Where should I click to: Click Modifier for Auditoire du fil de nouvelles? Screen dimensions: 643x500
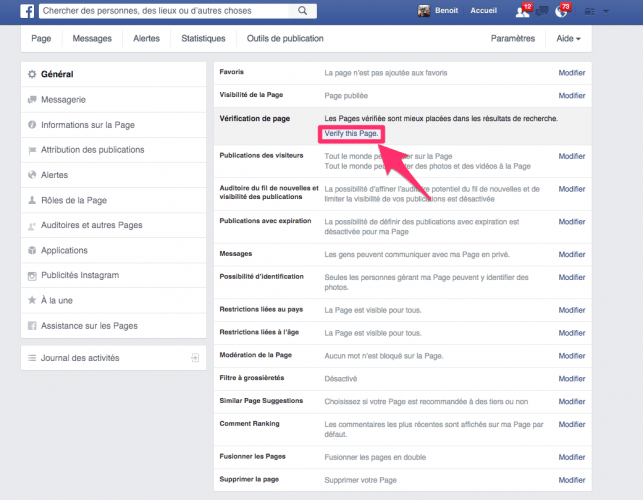(x=572, y=189)
